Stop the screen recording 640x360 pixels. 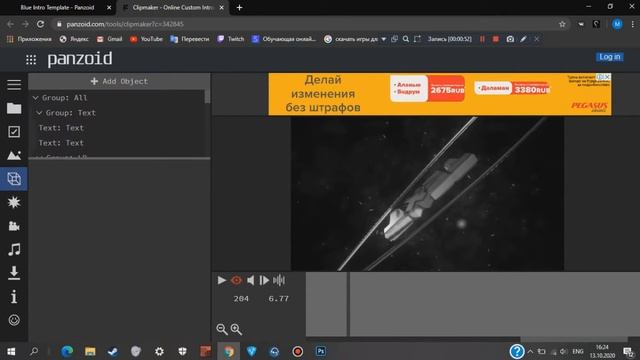(496, 39)
